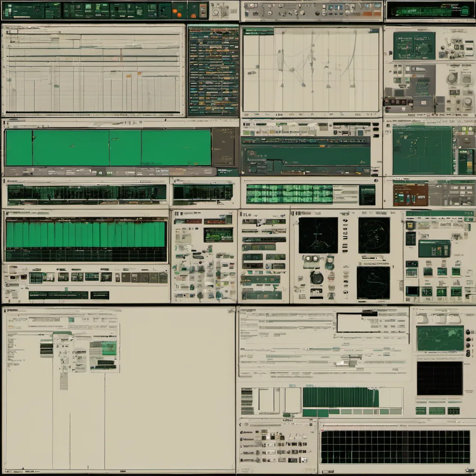Click the black grid display at bottom right
This screenshot has height=476, width=476.
click(x=395, y=446)
